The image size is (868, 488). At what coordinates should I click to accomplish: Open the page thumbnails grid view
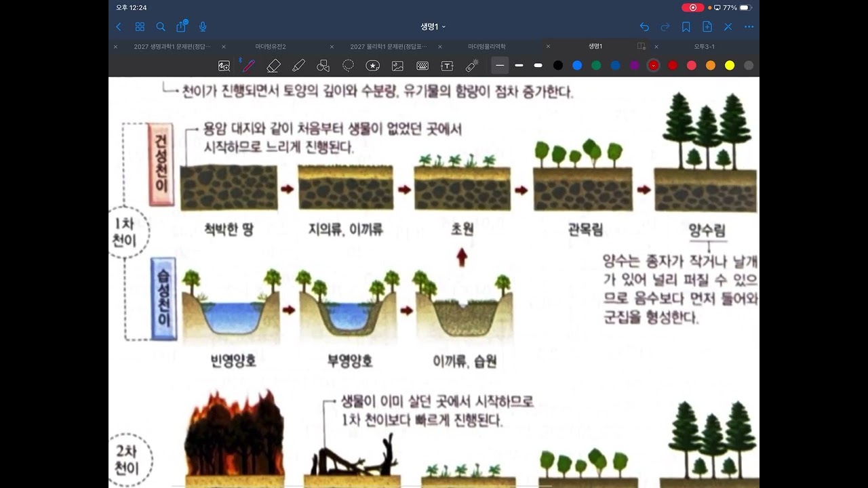(140, 27)
